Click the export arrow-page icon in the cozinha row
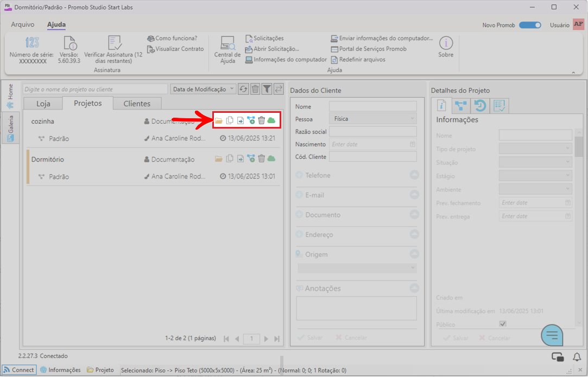Screen dimensions: 588x377 click(241, 120)
